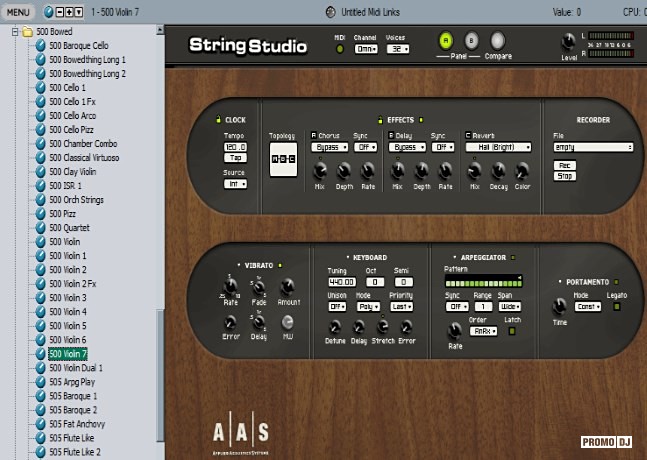This screenshot has width=647, height=460.
Task: Open the MENU button
Action: pos(20,12)
